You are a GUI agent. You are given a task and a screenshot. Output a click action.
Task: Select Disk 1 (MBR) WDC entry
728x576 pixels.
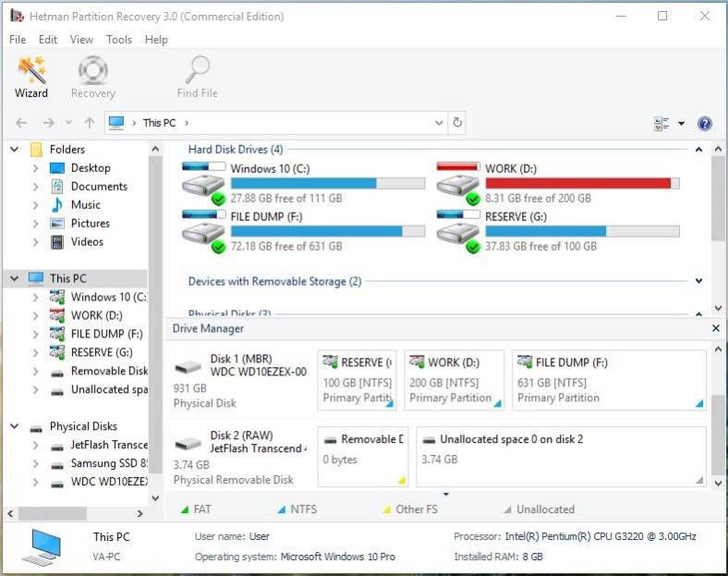(240, 380)
